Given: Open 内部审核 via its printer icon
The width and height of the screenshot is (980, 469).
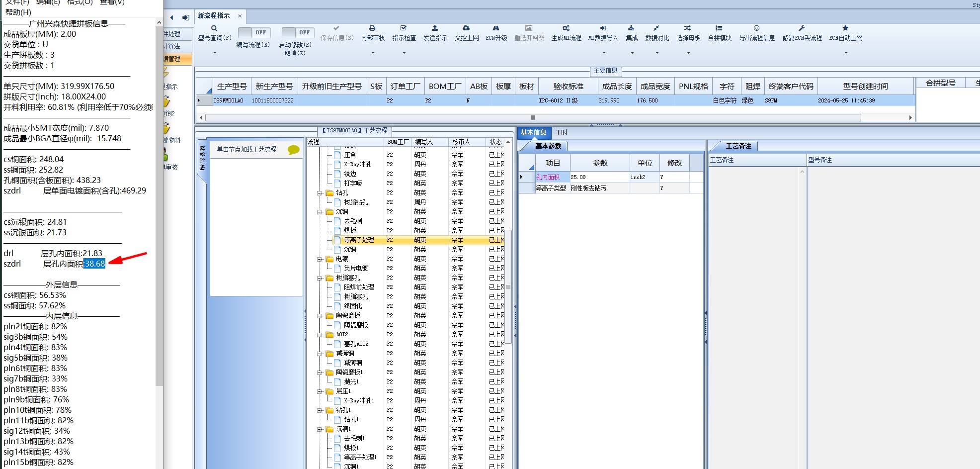Looking at the screenshot, I should pyautogui.click(x=372, y=28).
